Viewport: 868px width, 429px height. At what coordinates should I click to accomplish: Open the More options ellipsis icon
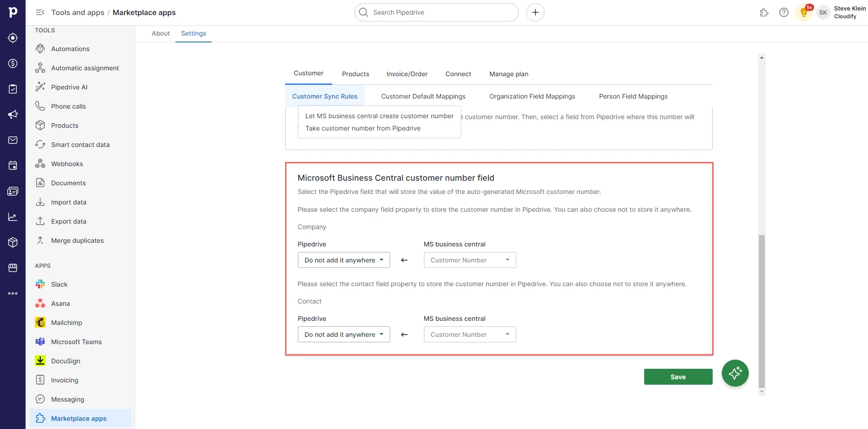click(x=13, y=293)
